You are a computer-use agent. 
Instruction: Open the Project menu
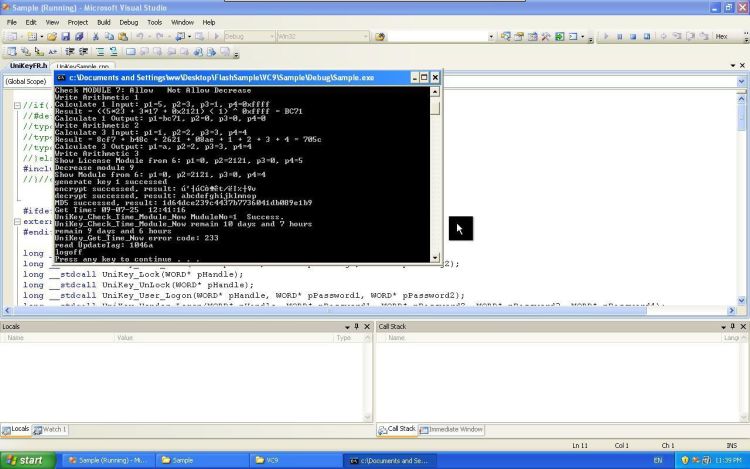(x=77, y=22)
